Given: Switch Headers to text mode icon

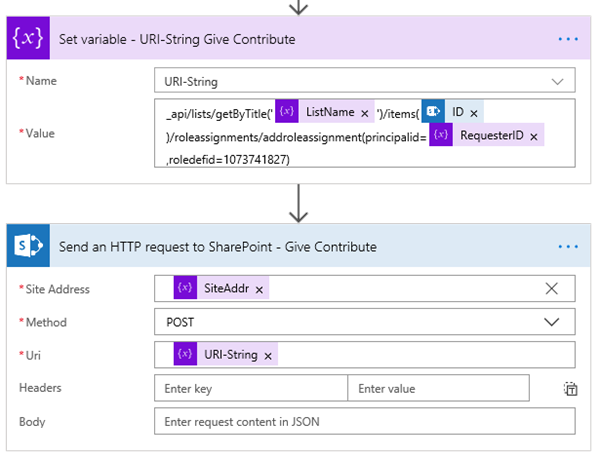Looking at the screenshot, I should (x=571, y=389).
